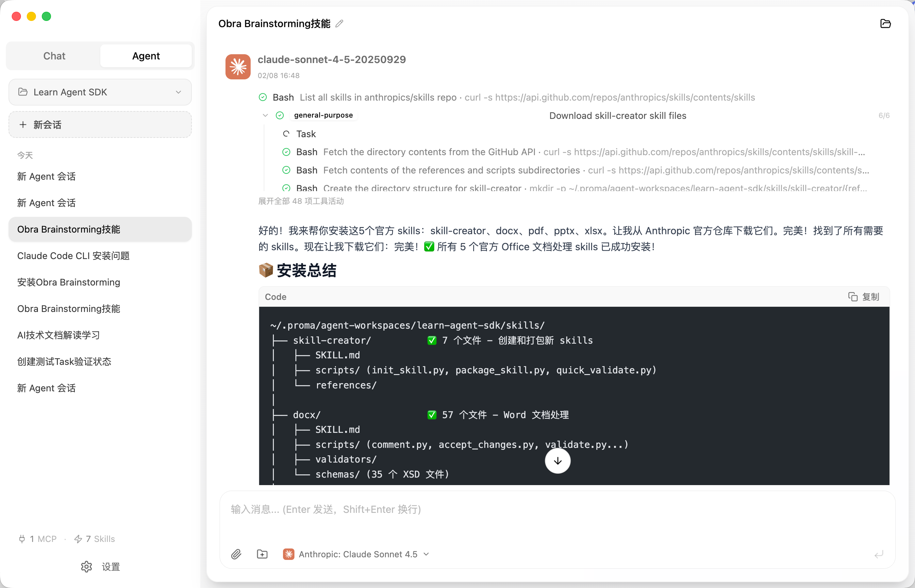
Task: Open the 创建测试Task验证状态 conversation
Action: point(64,362)
